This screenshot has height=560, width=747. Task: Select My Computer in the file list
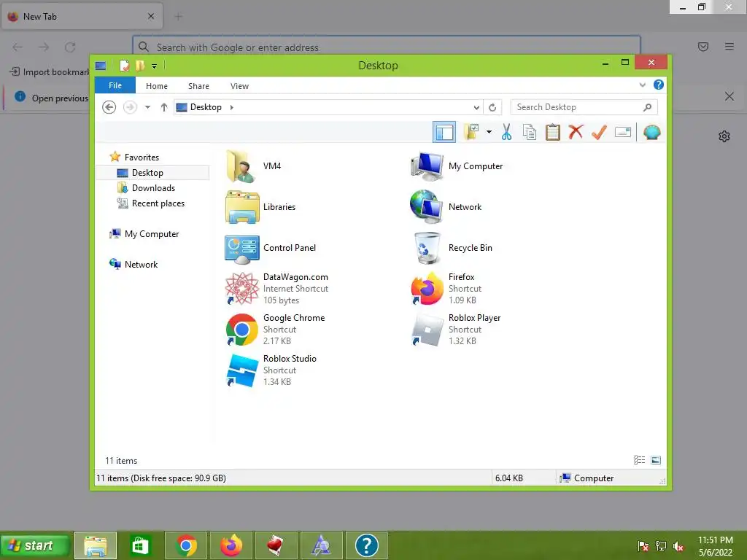click(457, 166)
